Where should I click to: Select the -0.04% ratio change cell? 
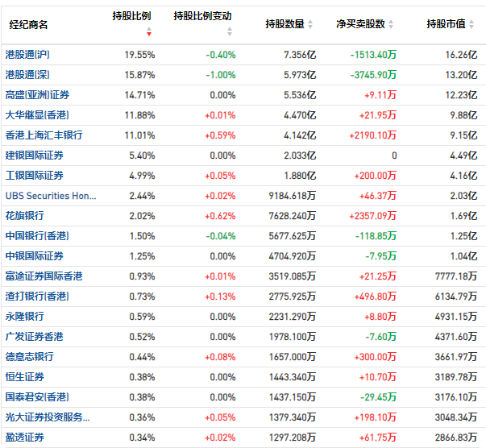click(221, 236)
